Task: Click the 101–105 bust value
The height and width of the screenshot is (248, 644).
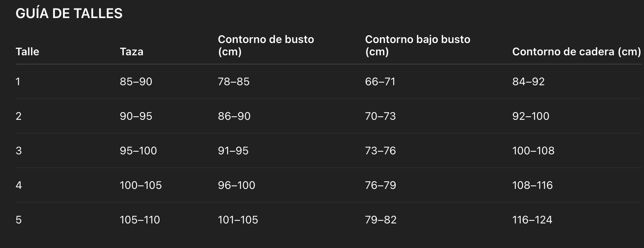Action: 238,220
